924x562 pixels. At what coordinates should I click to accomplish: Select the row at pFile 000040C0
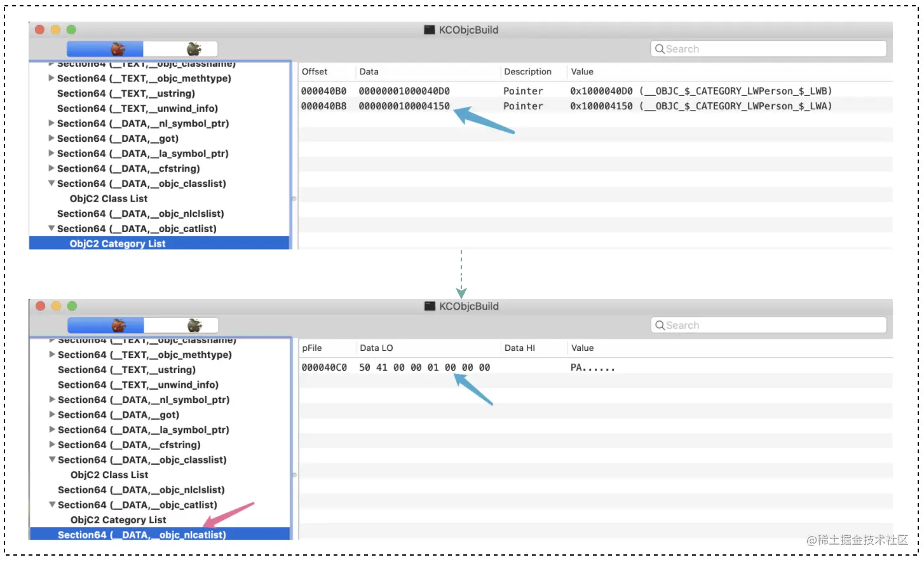pyautogui.click(x=595, y=367)
